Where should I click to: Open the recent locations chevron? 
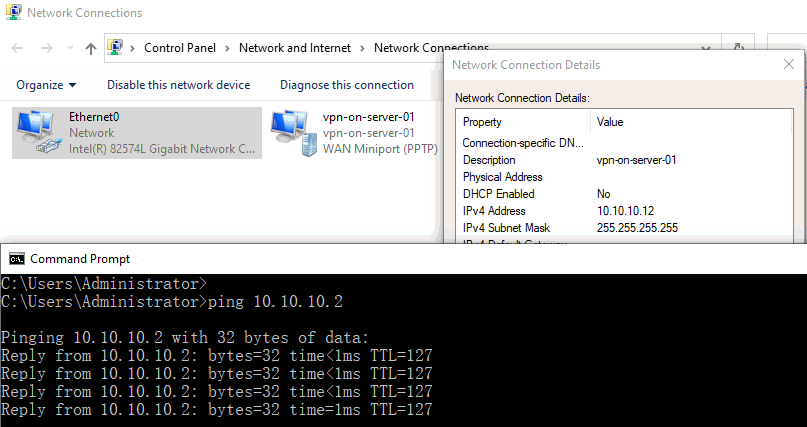[x=69, y=48]
